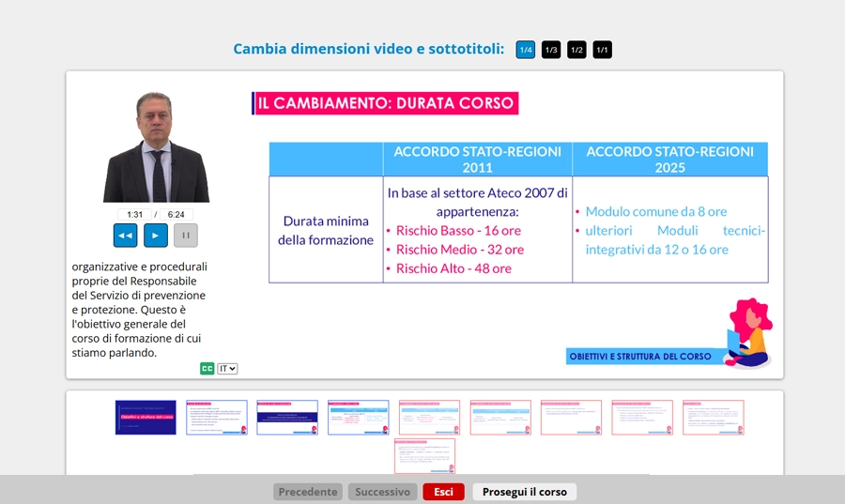Click header ACCORDO STATO-REGIONI 2025
Viewport: 845px width, 504px height.
click(x=669, y=160)
